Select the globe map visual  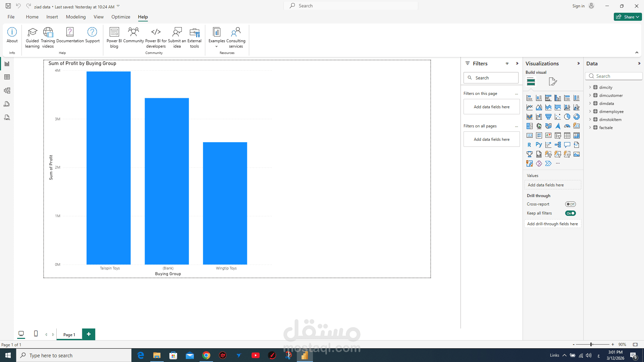[539, 126]
